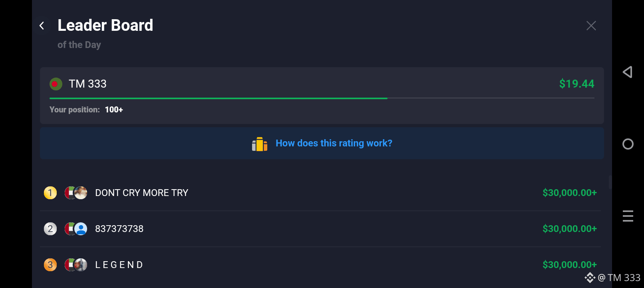Screen dimensions: 644x288
Task: Go back using the left chevron arrow
Action: (42, 26)
